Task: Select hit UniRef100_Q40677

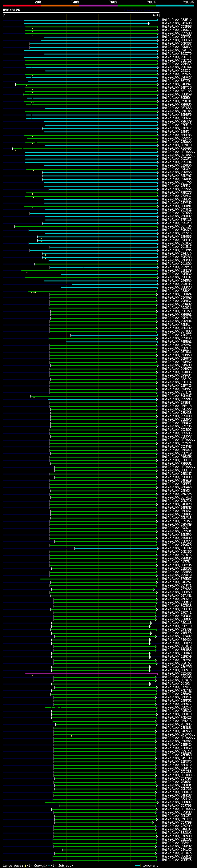Action: click(x=177, y=30)
